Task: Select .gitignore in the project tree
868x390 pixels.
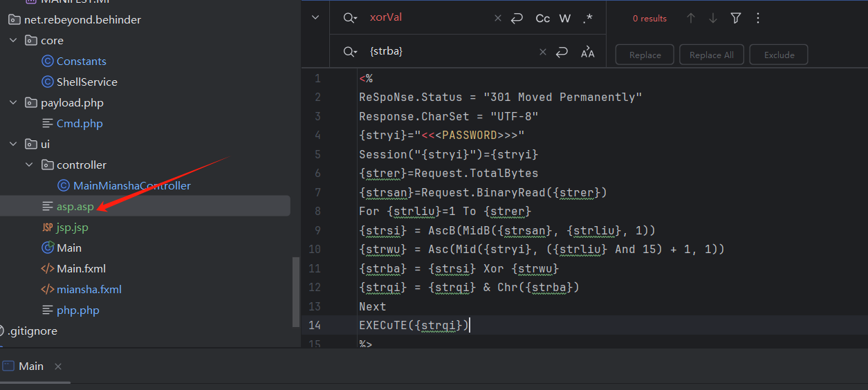Action: coord(33,331)
